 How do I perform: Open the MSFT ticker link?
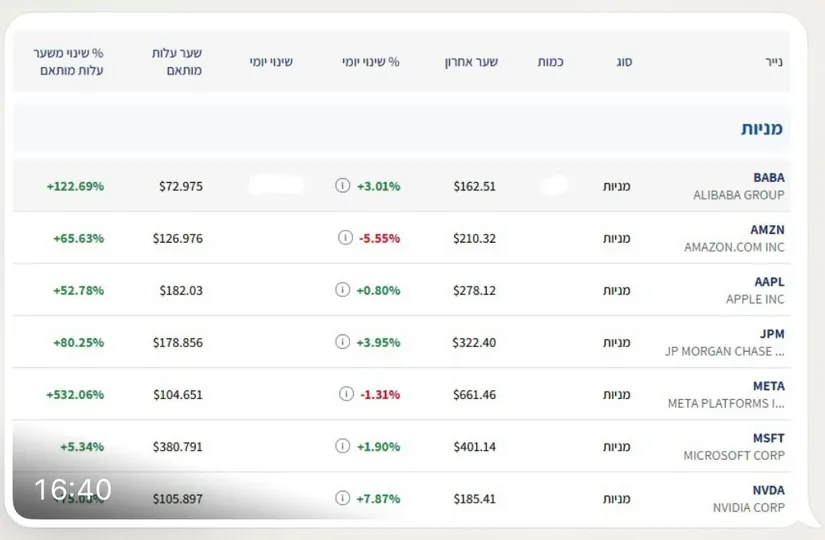769,438
